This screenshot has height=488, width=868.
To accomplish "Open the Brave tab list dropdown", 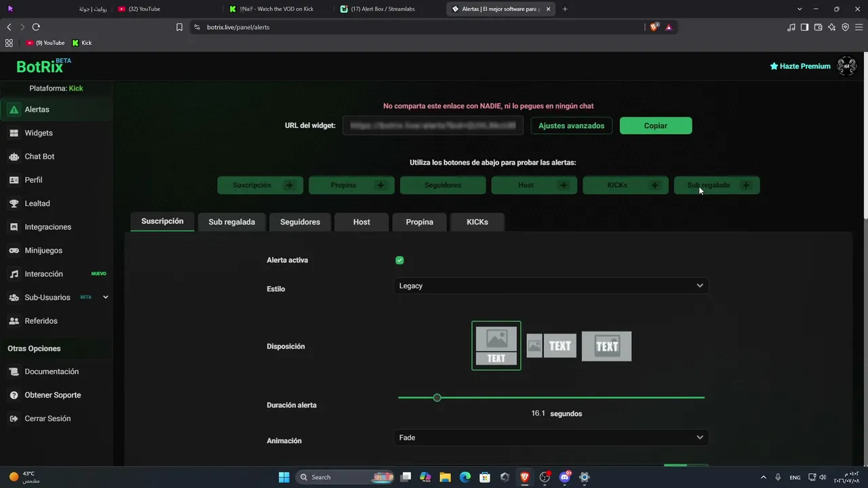I will (x=800, y=9).
